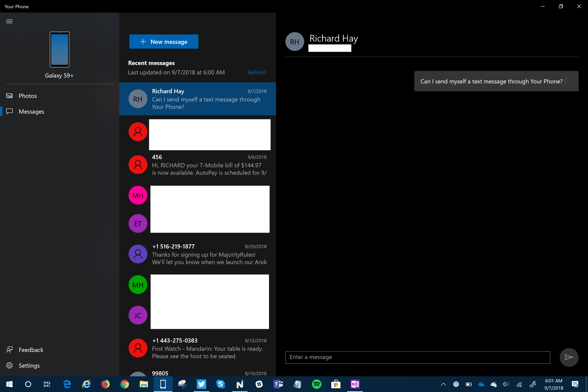Select the Photos icon in the sidebar
The width and height of the screenshot is (588, 392).
9,95
